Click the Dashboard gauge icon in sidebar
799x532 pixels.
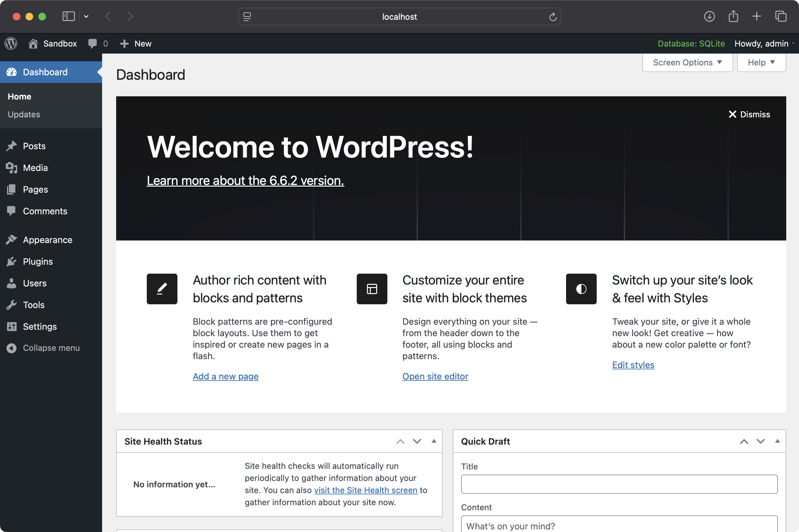[x=11, y=72]
